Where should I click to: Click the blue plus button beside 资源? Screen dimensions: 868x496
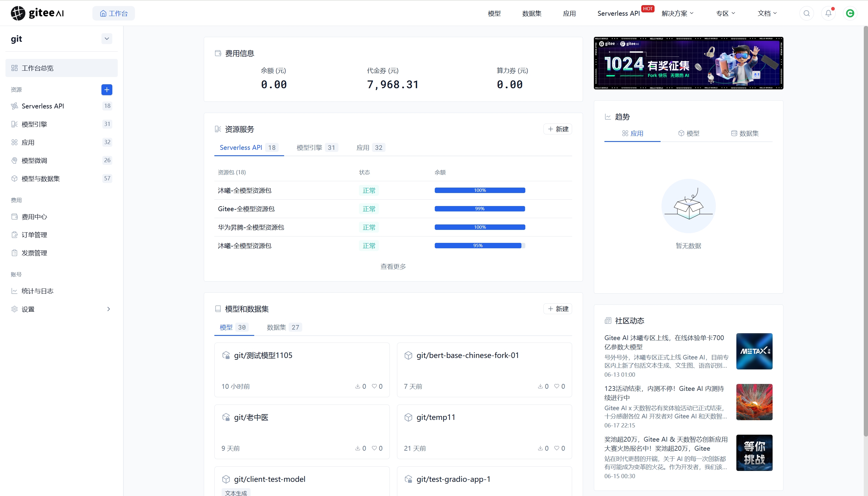click(107, 90)
